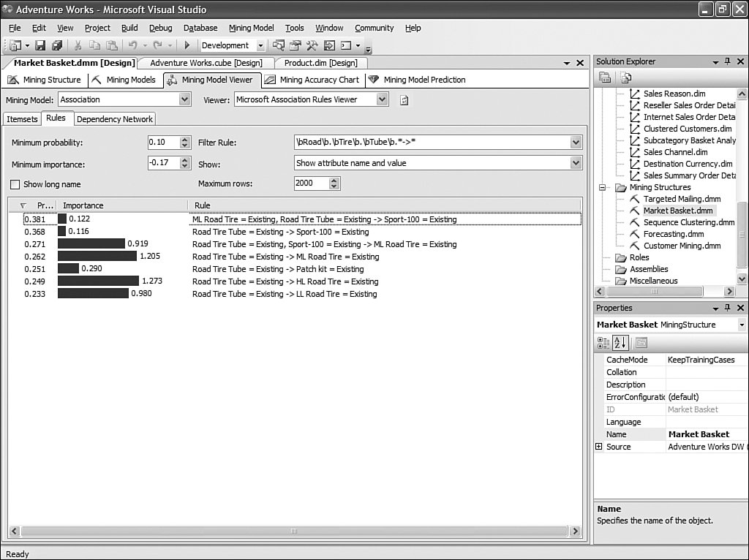The width and height of the screenshot is (749, 560).
Task: Sort properties alphabetically with A-Z icon
Action: [x=620, y=342]
